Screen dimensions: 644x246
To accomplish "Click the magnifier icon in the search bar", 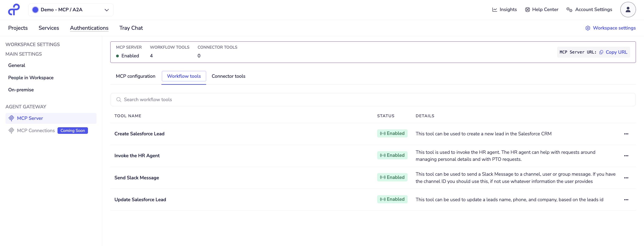I will [119, 99].
